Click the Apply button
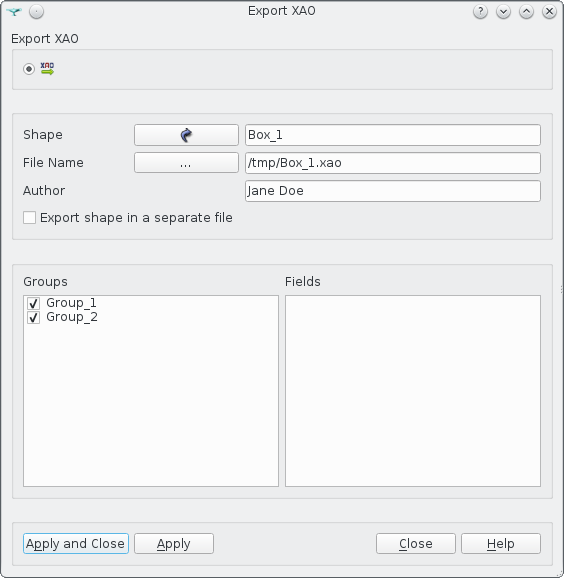The width and height of the screenshot is (564, 578). point(174,543)
